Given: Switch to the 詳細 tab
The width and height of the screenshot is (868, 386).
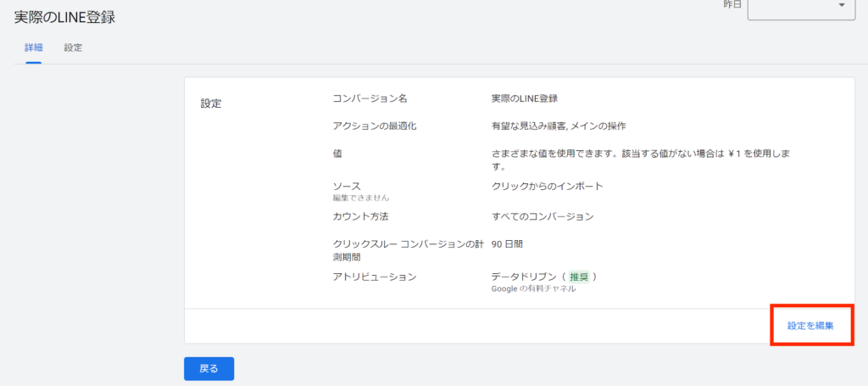Looking at the screenshot, I should point(34,48).
